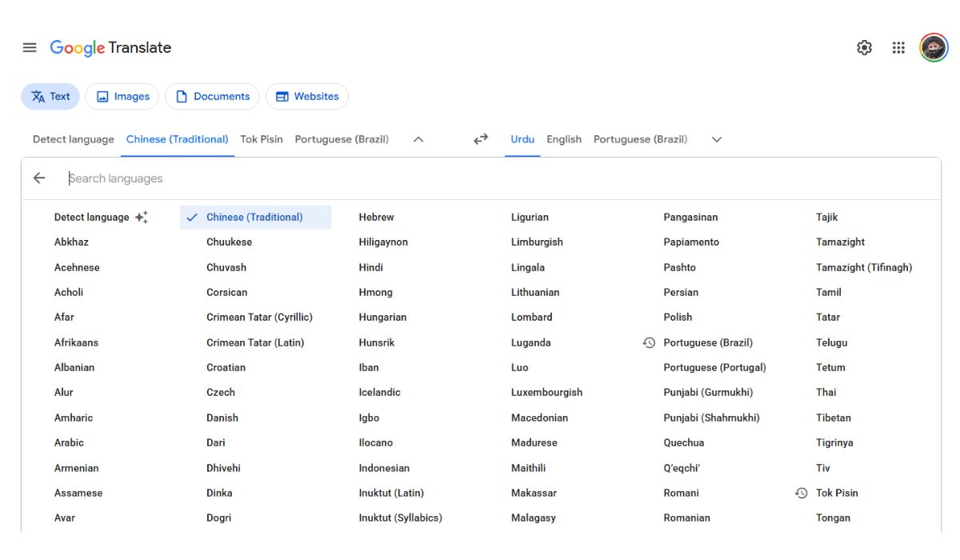
Task: Choose Crimean Tatar (Latin)
Action: tap(255, 342)
